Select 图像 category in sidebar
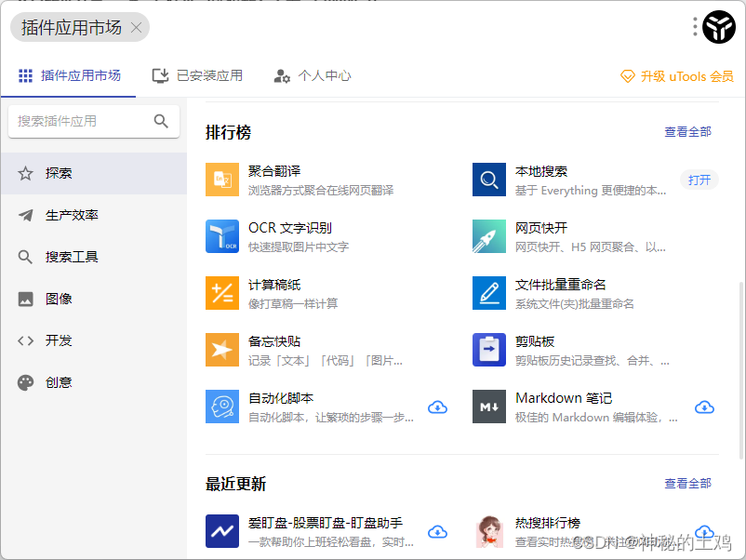Image resolution: width=746 pixels, height=560 pixels. (x=94, y=299)
